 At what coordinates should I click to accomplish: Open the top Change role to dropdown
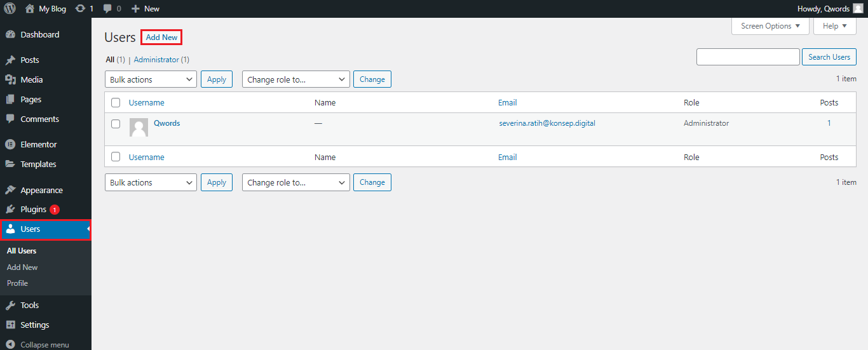point(296,79)
